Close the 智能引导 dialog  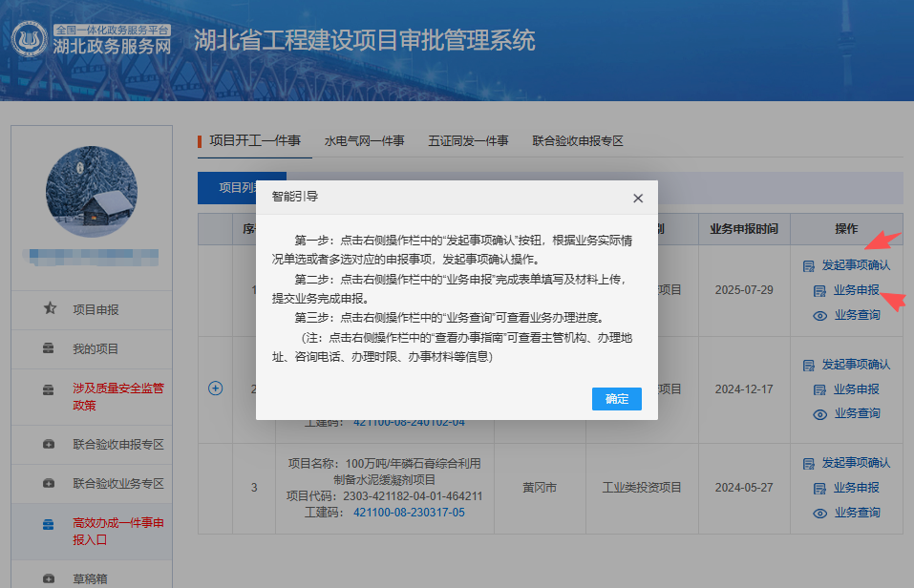(638, 199)
